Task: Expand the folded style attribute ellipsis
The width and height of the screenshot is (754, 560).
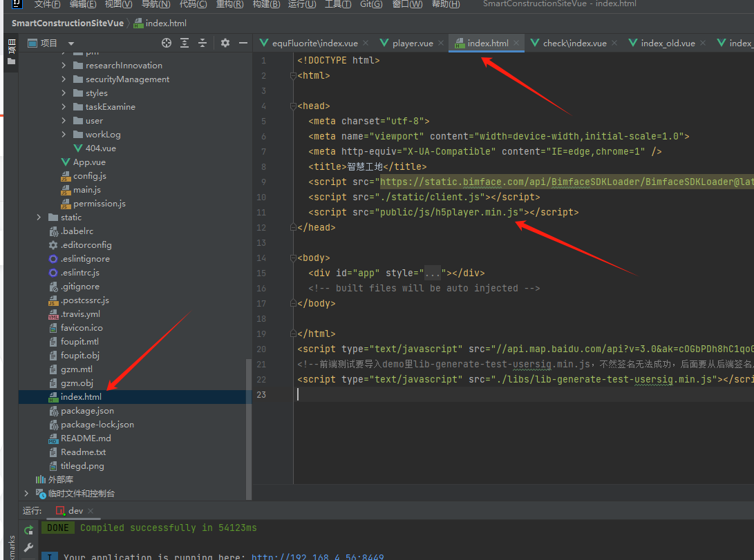Action: pyautogui.click(x=433, y=273)
